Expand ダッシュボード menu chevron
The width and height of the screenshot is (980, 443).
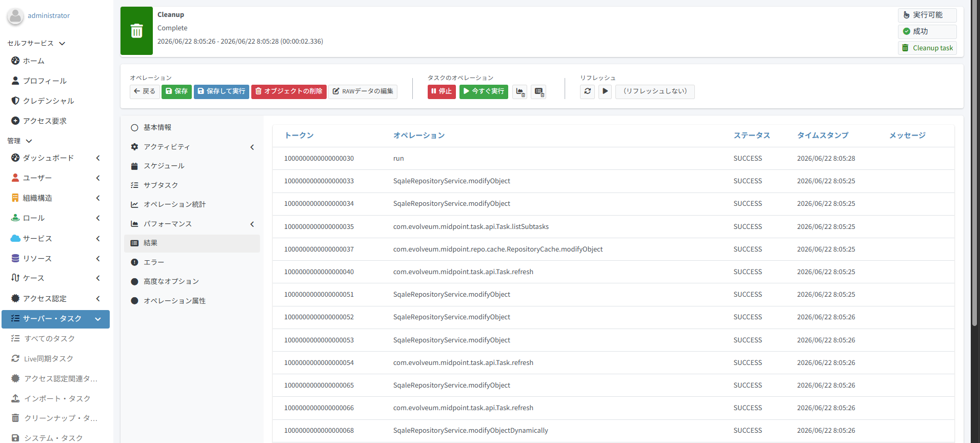pyautogui.click(x=97, y=158)
